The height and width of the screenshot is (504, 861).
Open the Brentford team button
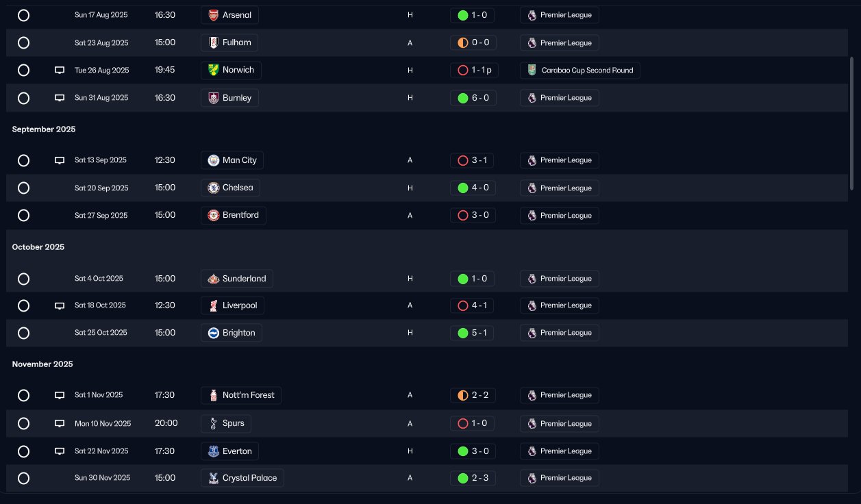234,215
